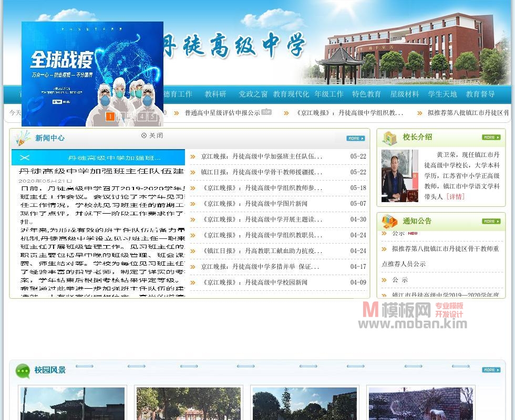Viewport: 515px width, 420px height.
Task: Open news 《京江晚报》：丹徒高级中学开展主题读
Action: pyautogui.click(x=262, y=219)
